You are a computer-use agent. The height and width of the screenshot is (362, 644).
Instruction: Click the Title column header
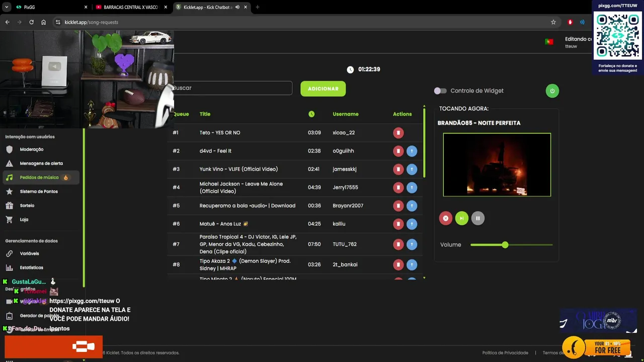coord(205,114)
